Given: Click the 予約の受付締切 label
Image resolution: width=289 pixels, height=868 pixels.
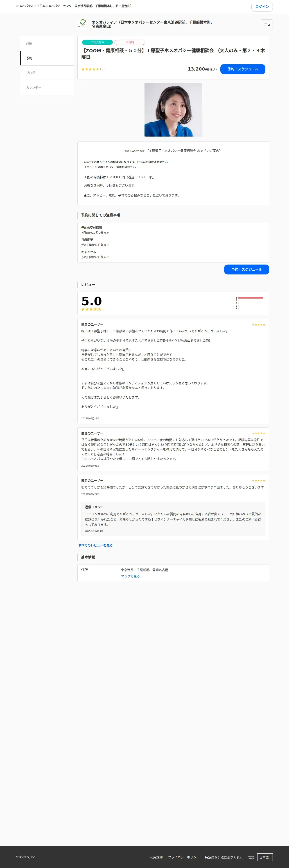Looking at the screenshot, I should pyautogui.click(x=92, y=227).
